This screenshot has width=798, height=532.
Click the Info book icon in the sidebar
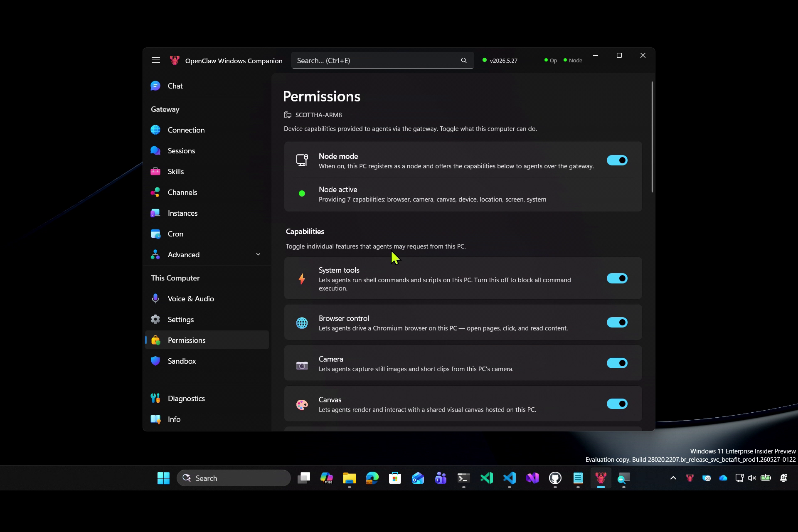coord(155,419)
